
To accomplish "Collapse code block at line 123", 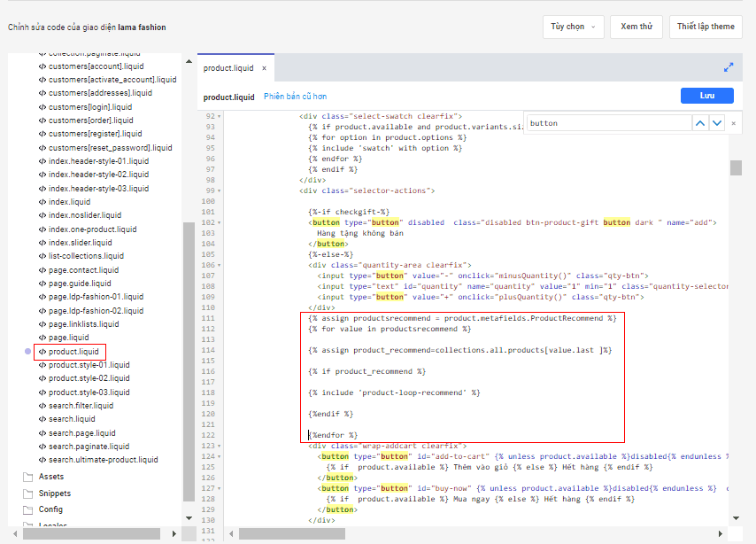I will (x=219, y=446).
